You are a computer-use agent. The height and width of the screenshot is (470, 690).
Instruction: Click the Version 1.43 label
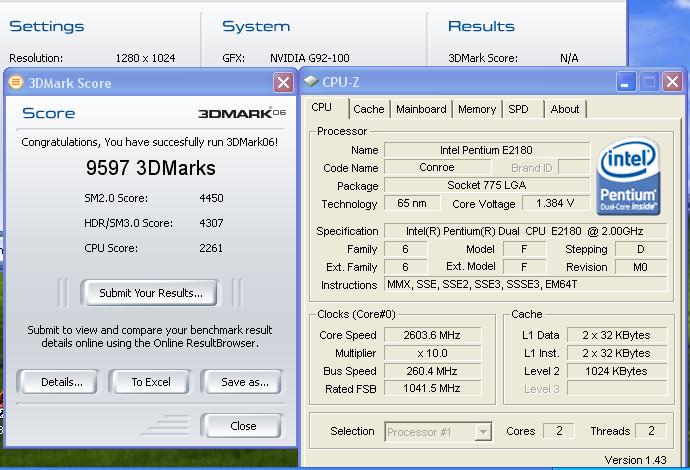tap(635, 460)
